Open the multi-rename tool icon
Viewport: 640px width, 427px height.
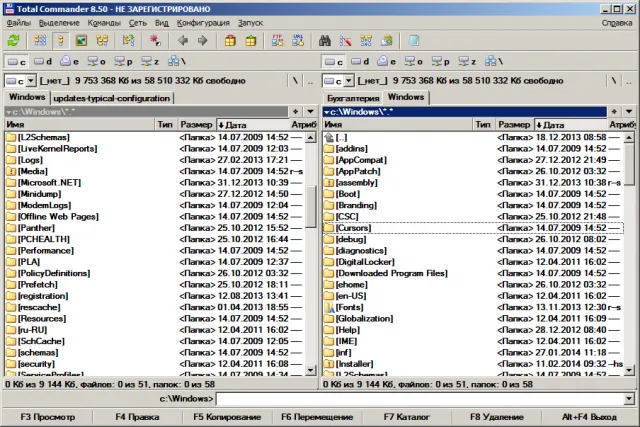(x=345, y=40)
